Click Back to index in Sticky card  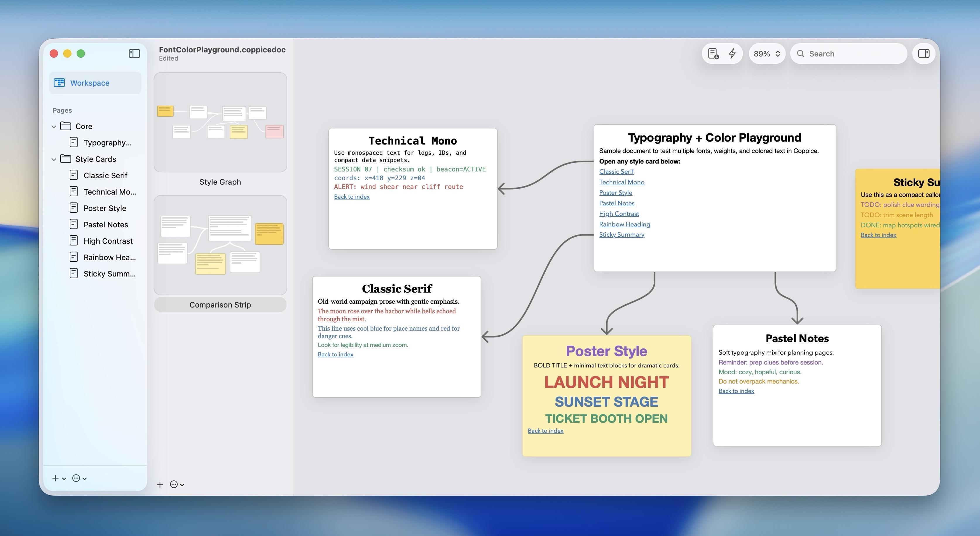click(x=878, y=235)
